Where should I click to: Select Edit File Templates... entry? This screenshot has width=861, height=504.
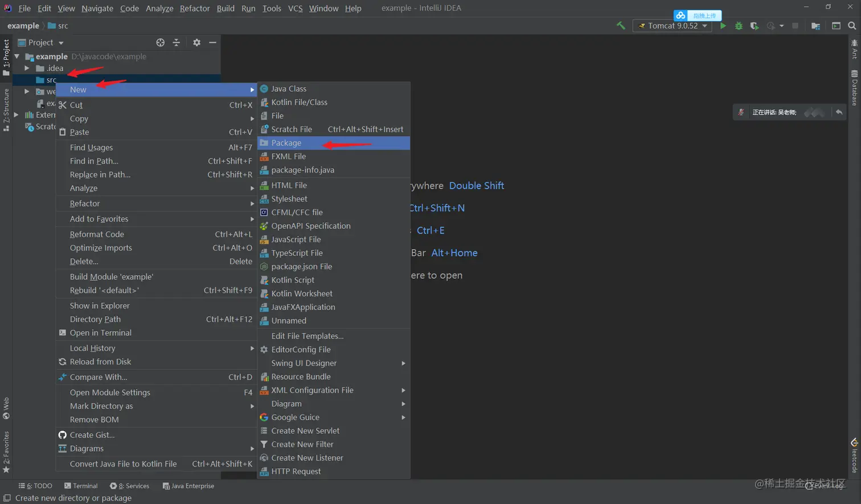(334, 336)
